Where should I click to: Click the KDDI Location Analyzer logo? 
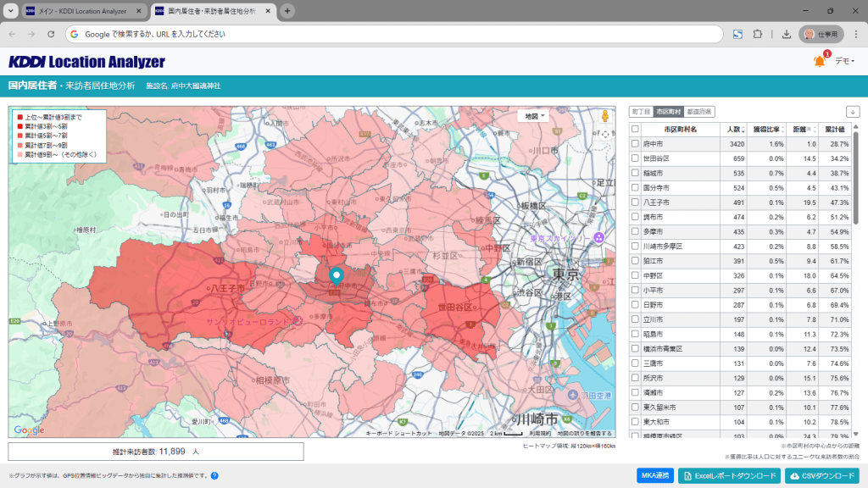pos(86,62)
